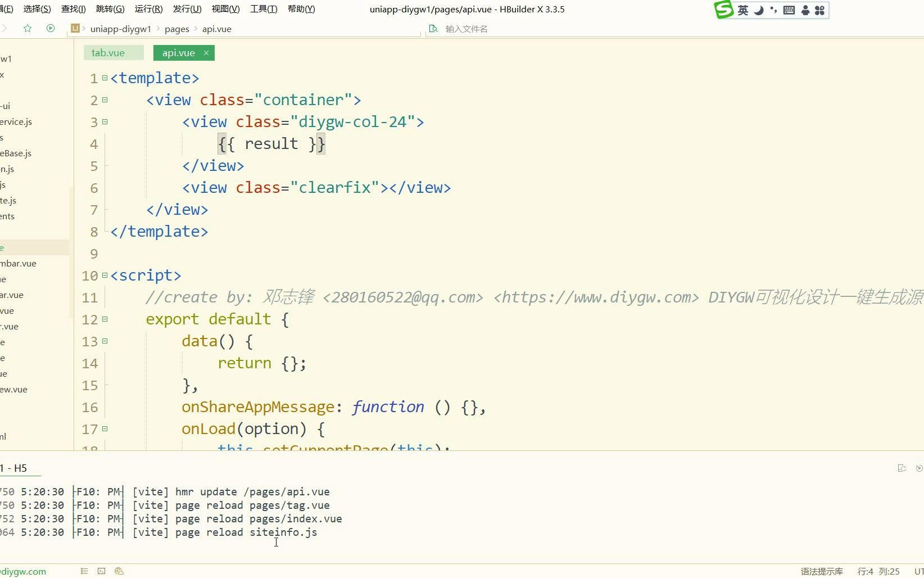
Task: Open the 发行(U) menu
Action: 187,9
